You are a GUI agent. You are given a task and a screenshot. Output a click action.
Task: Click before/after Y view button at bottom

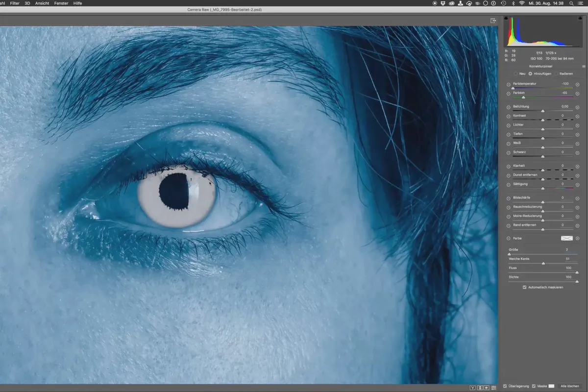click(472, 388)
